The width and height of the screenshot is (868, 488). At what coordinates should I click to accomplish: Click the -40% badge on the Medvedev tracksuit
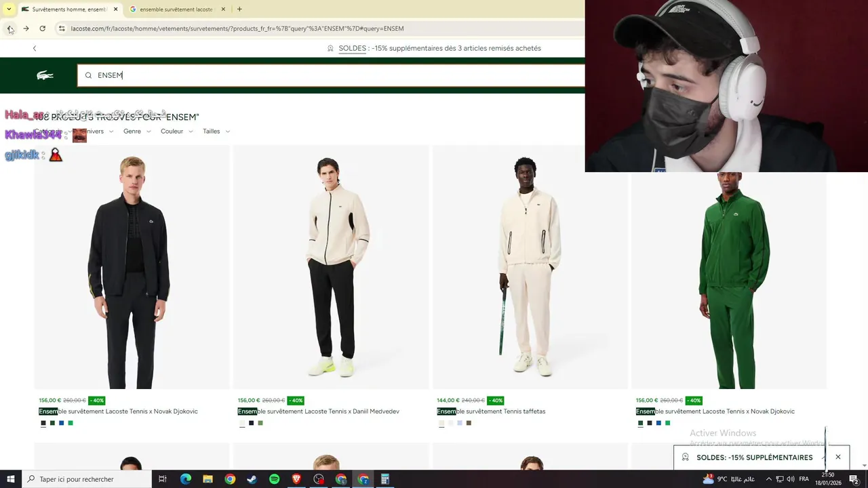coord(296,401)
